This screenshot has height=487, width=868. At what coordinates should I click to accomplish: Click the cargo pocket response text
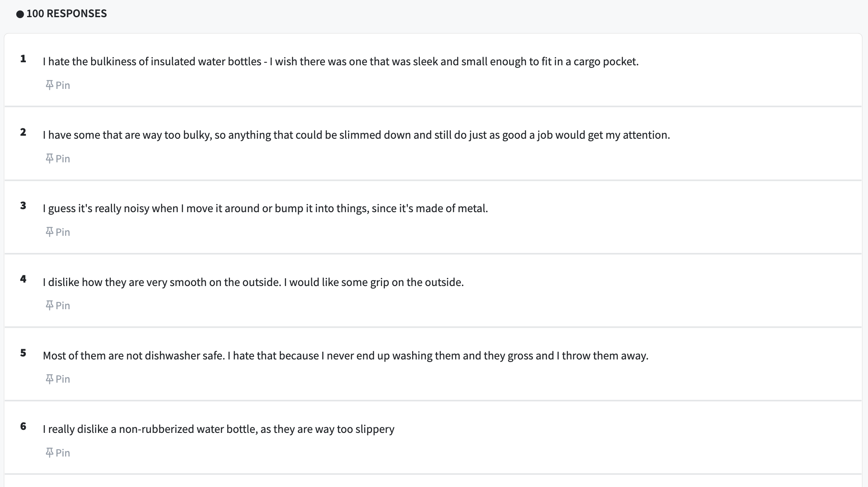[341, 61]
